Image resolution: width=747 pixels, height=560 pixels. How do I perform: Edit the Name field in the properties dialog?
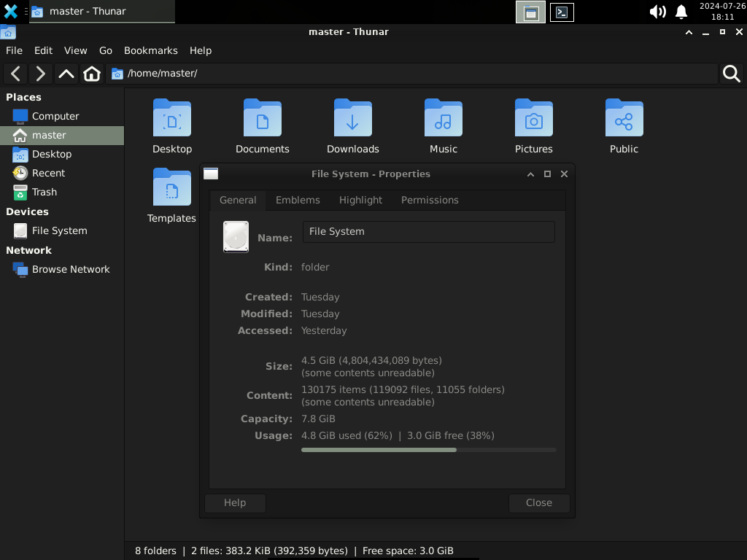click(x=428, y=231)
